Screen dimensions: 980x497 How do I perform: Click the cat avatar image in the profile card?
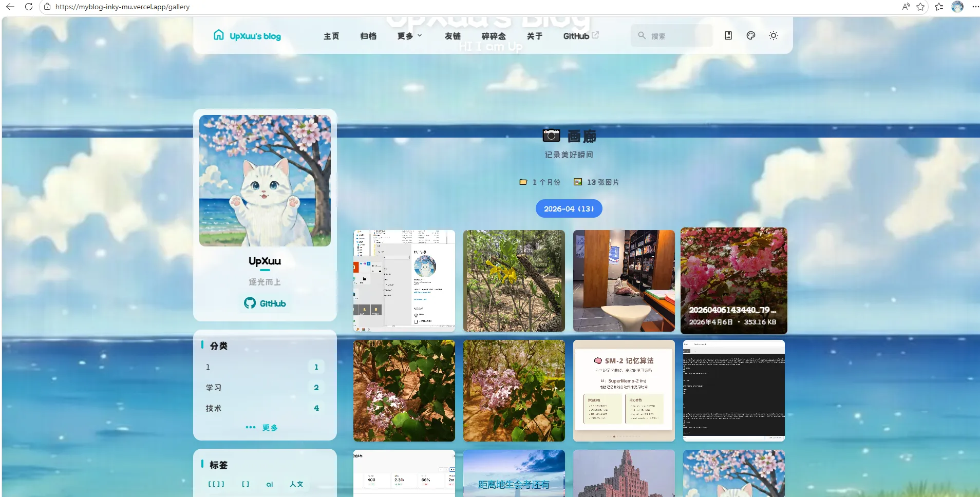point(265,181)
